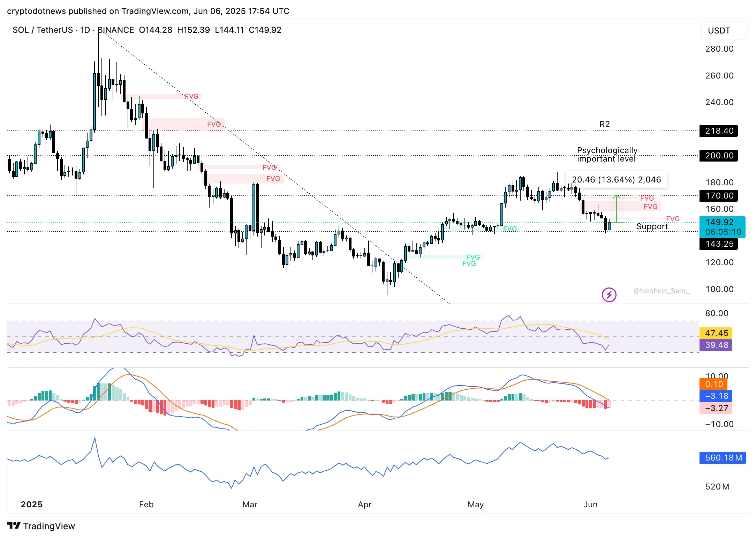Screen dimensions: 756x538
Task: Click the 200.00 psychological level price tag
Action: [718, 156]
